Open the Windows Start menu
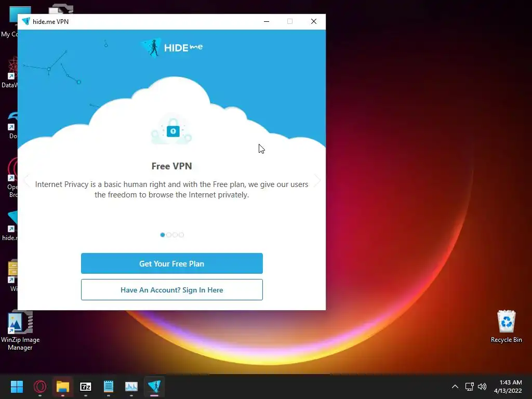 tap(17, 387)
